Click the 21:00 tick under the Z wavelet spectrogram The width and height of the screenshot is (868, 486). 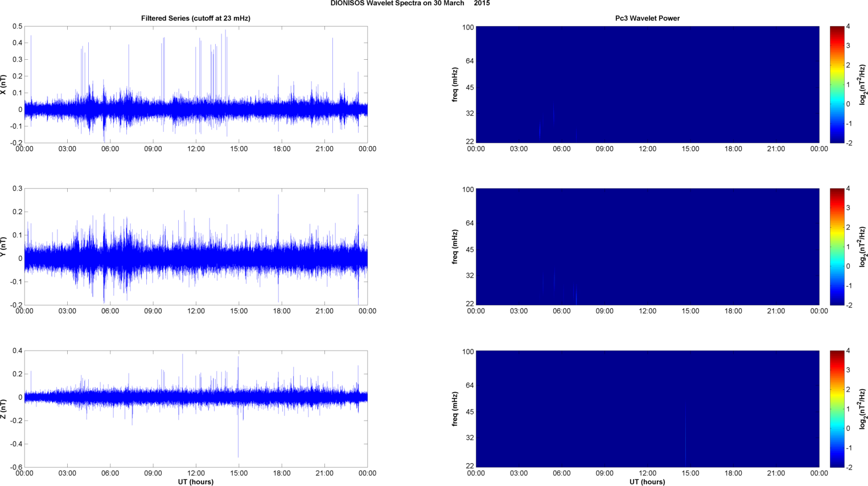coord(776,473)
